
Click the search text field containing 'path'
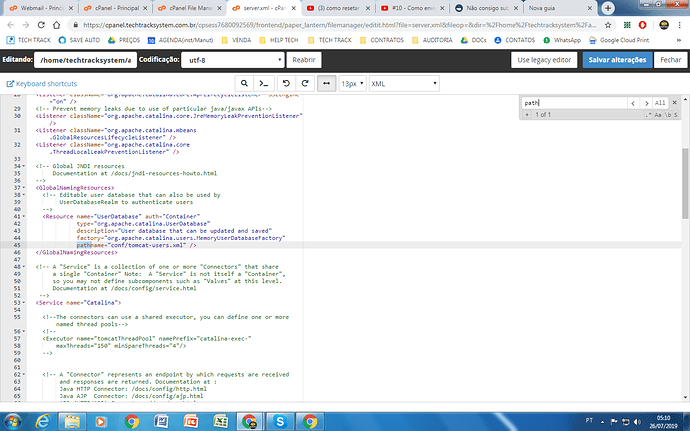click(x=574, y=103)
